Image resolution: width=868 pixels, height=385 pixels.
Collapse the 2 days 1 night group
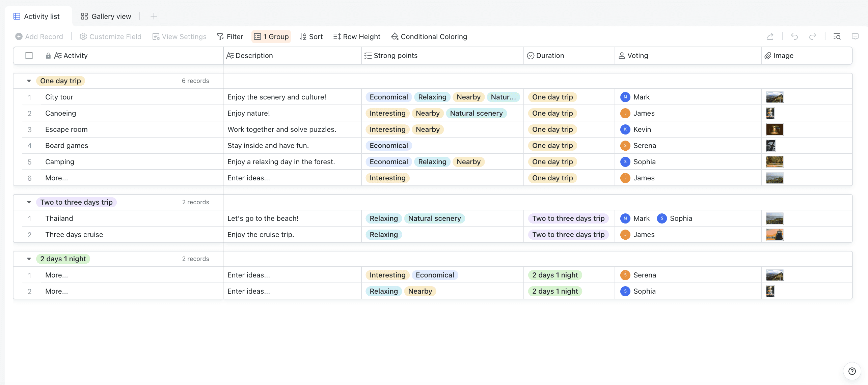coord(29,259)
